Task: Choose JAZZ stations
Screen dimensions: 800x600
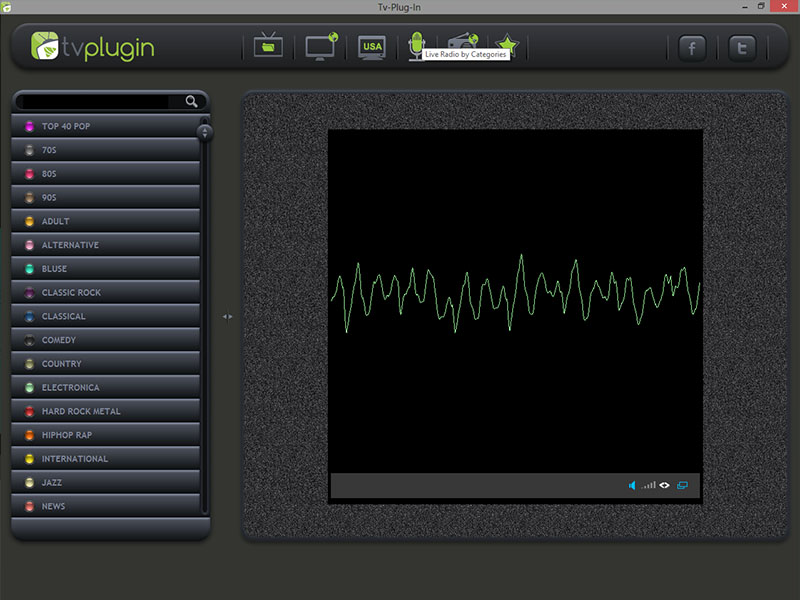Action: click(x=106, y=482)
